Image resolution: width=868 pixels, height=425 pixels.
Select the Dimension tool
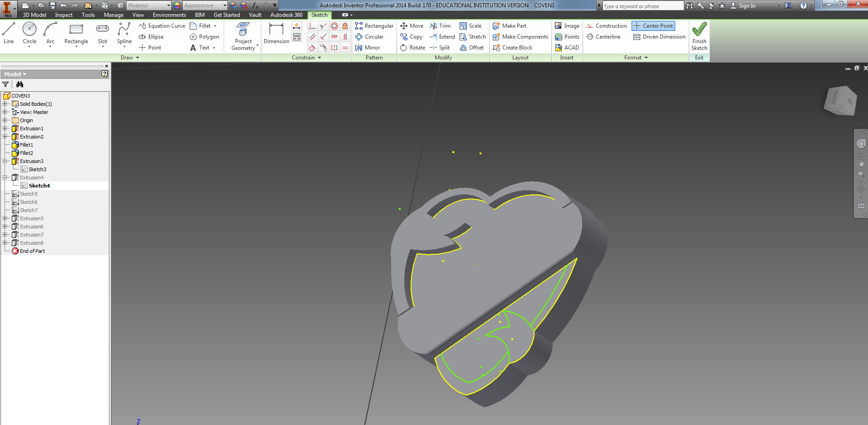coord(276,34)
